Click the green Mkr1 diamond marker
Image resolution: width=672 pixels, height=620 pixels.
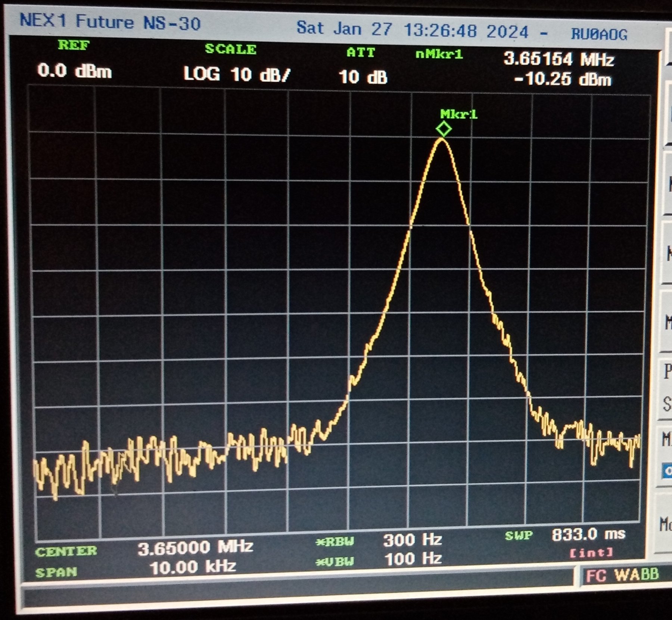tap(444, 129)
